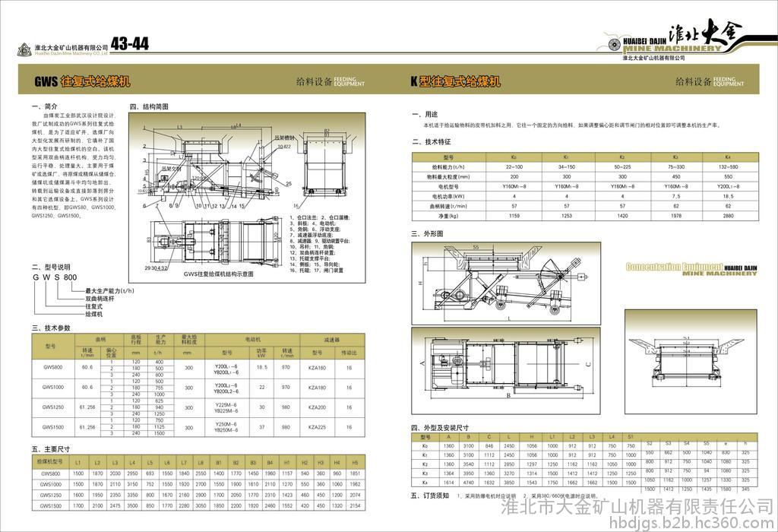The width and height of the screenshot is (778, 532).
Task: Click the "KZA200" reducer model cell
Action: tap(317, 407)
